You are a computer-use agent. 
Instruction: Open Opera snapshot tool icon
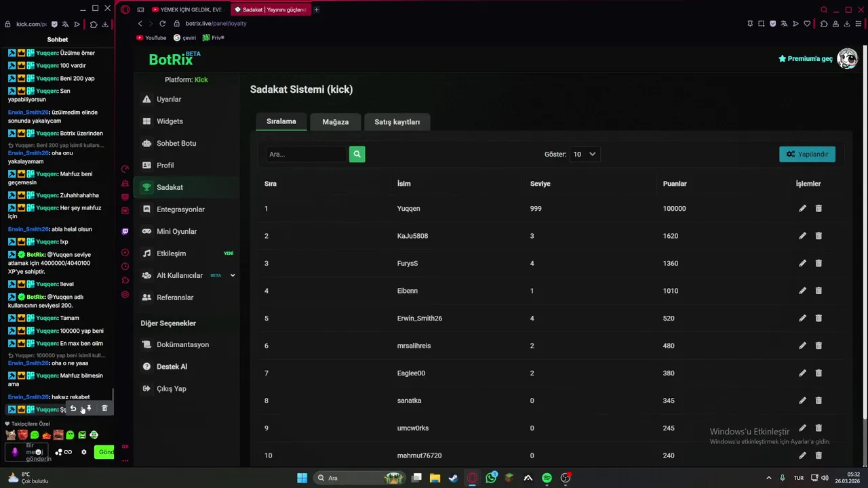point(761,24)
